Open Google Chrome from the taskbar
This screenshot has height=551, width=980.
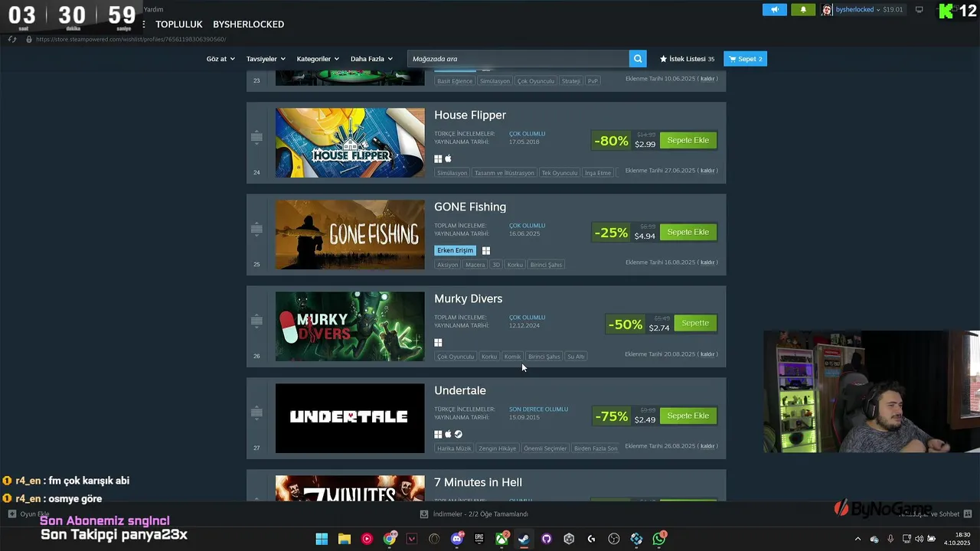(x=390, y=539)
